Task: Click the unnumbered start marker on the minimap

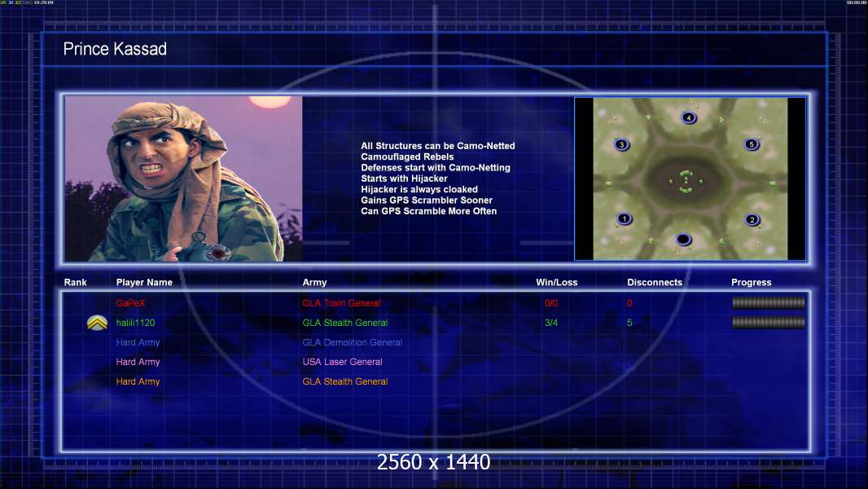Action: [x=684, y=240]
